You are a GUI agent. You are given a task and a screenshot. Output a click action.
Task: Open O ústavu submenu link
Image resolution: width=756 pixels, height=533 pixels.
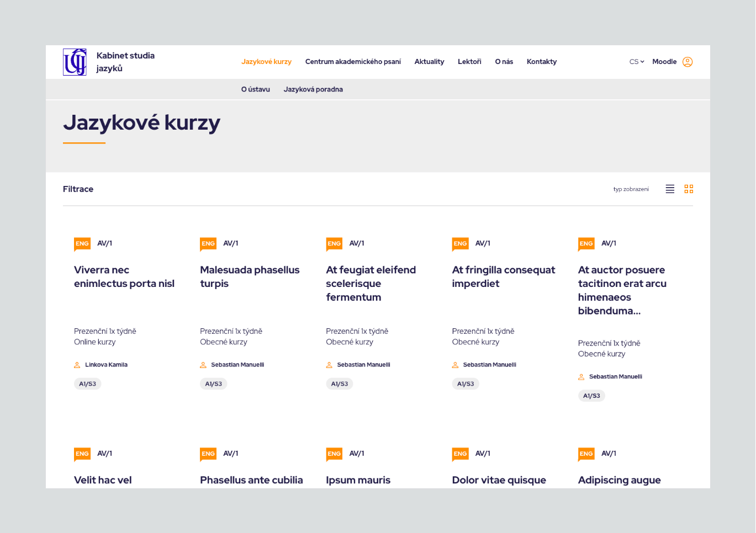256,89
